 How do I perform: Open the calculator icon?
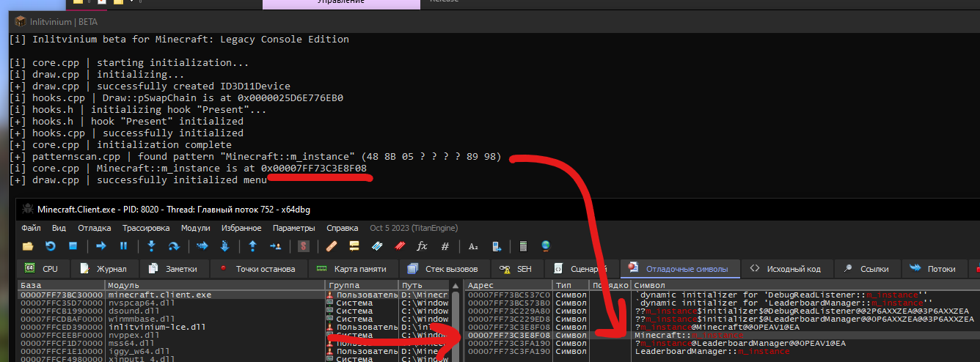523,246
